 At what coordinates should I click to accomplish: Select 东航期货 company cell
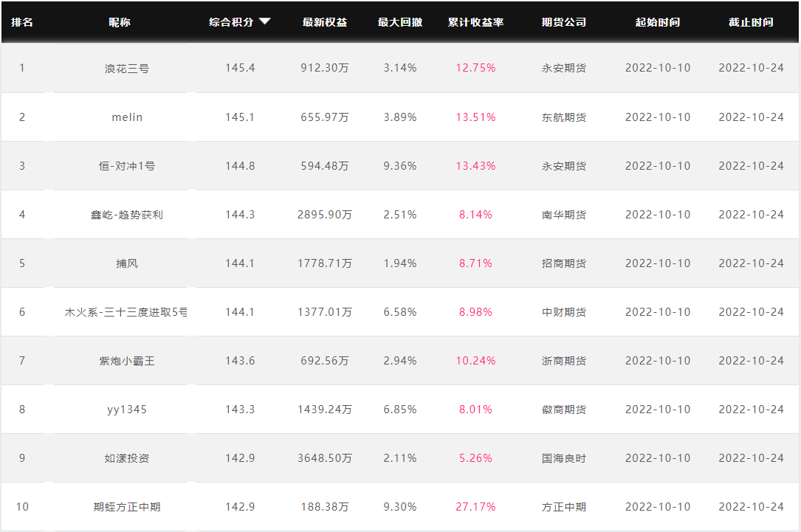click(564, 117)
